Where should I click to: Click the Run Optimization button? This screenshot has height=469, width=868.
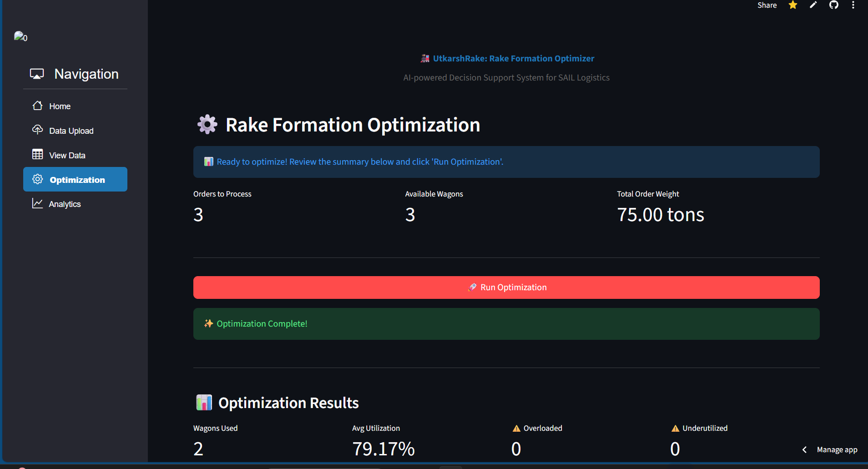point(506,287)
